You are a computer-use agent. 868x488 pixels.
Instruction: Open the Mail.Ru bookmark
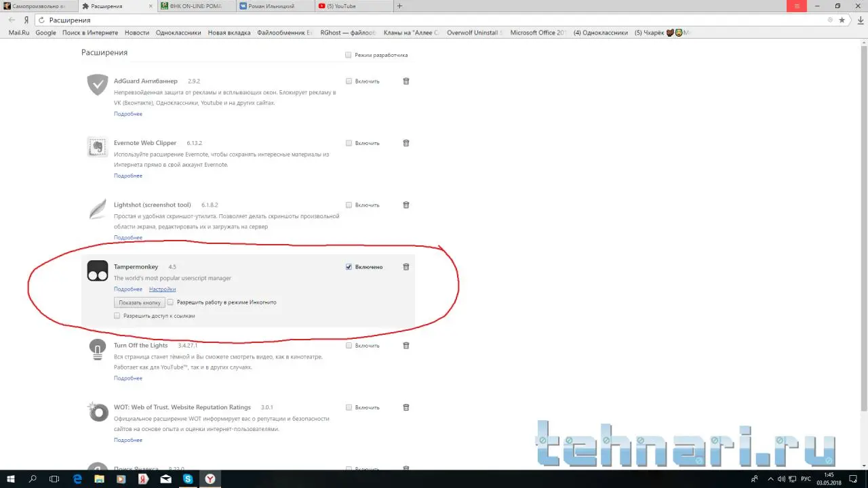(19, 33)
